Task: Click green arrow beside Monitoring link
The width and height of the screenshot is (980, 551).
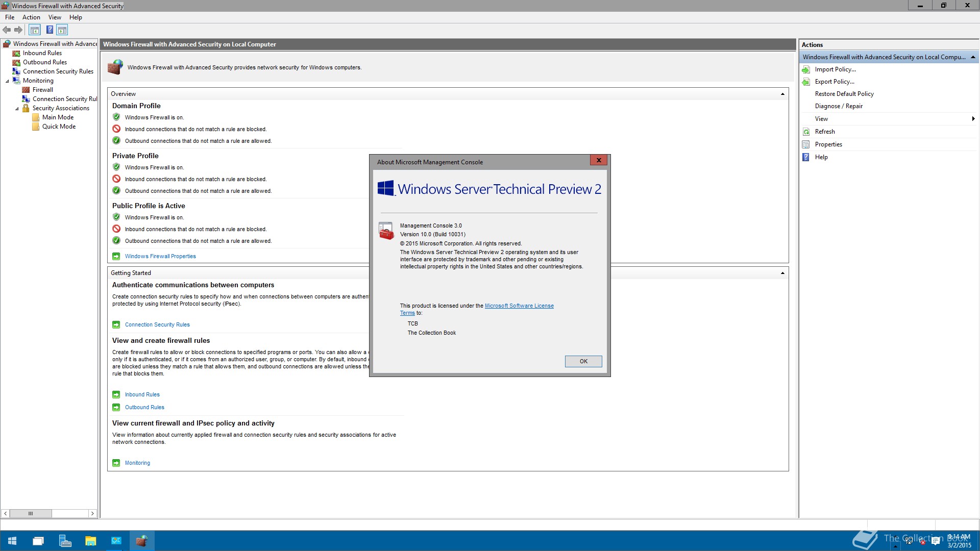Action: pos(116,463)
